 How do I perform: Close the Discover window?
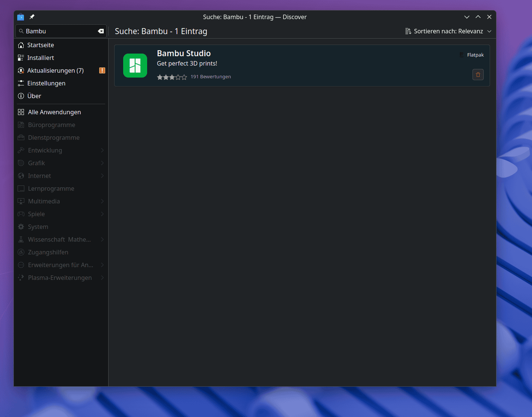pyautogui.click(x=489, y=17)
